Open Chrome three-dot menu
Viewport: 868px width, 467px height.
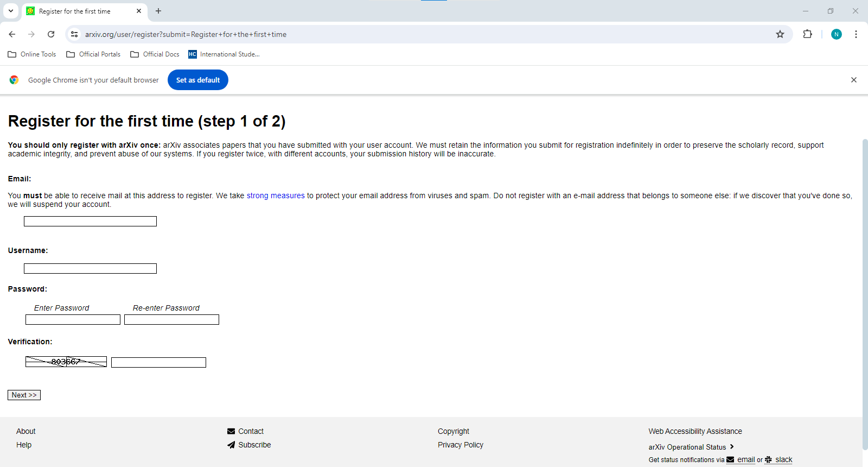(856, 34)
